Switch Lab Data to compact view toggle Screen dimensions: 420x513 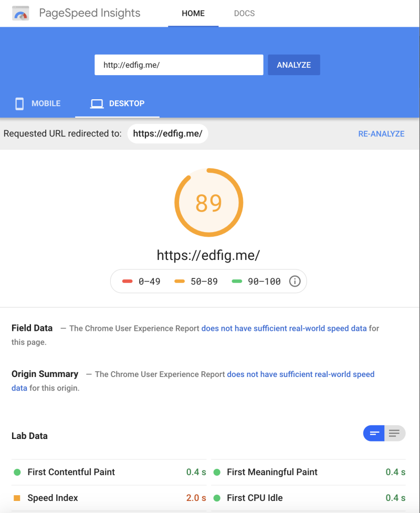[374, 433]
